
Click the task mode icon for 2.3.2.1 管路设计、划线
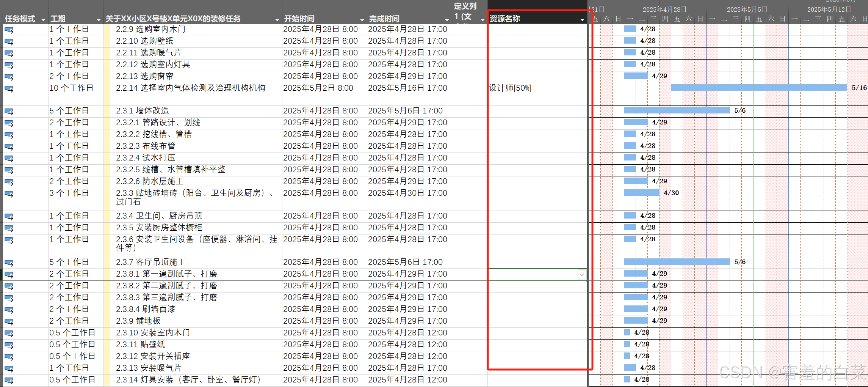point(9,123)
